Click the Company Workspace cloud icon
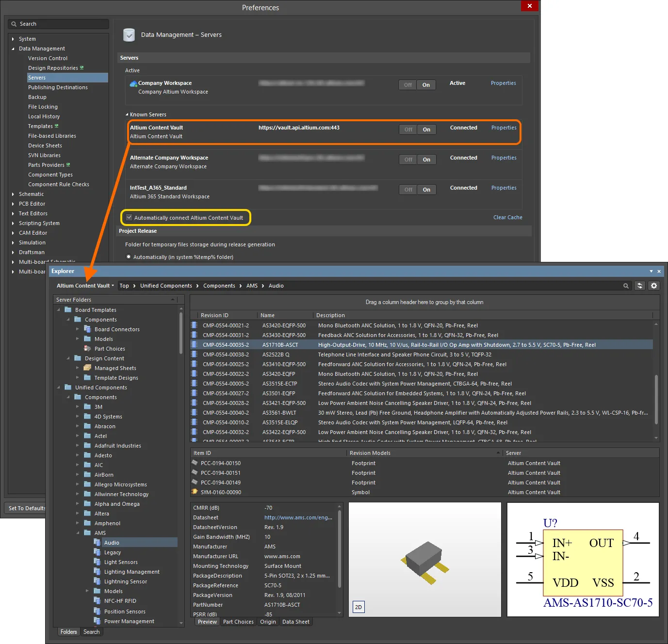Image resolution: width=668 pixels, height=644 pixels. pyautogui.click(x=133, y=84)
